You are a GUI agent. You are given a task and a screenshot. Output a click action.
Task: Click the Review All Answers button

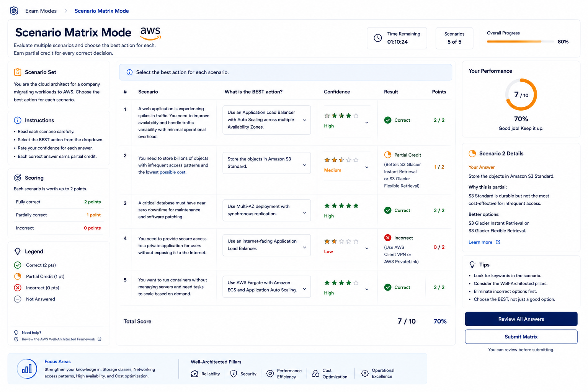[x=521, y=319]
